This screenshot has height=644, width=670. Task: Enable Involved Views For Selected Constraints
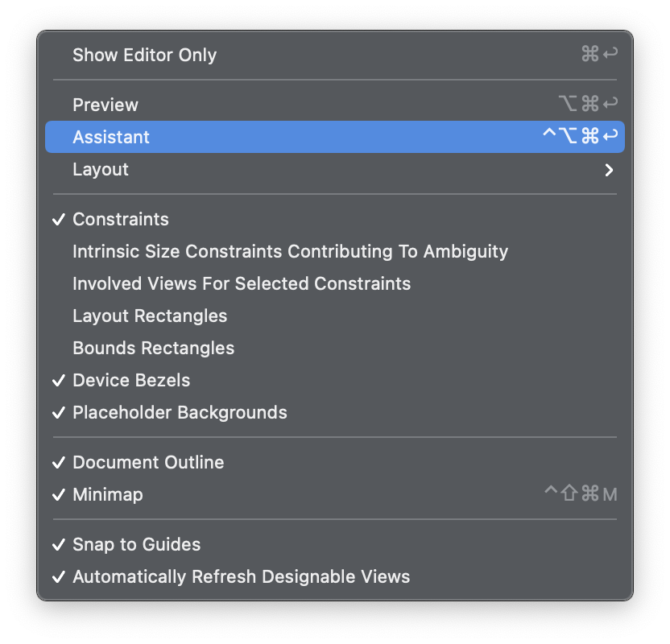[x=334, y=283]
